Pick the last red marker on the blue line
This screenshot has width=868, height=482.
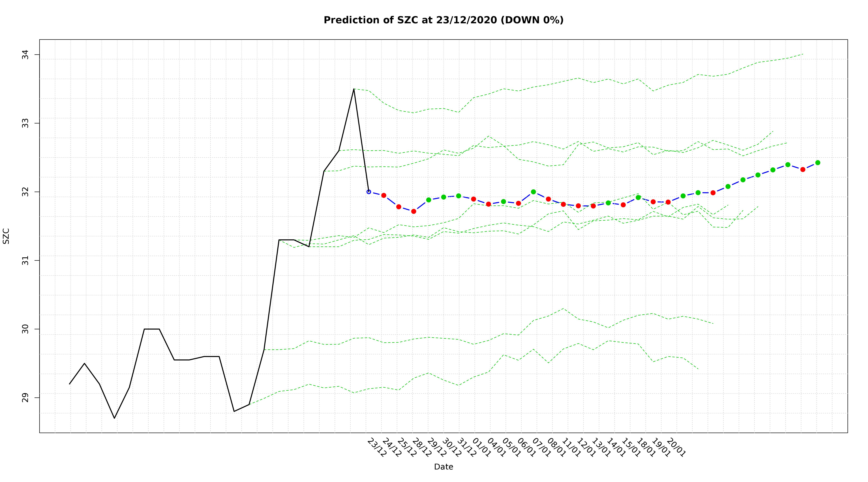(x=803, y=170)
